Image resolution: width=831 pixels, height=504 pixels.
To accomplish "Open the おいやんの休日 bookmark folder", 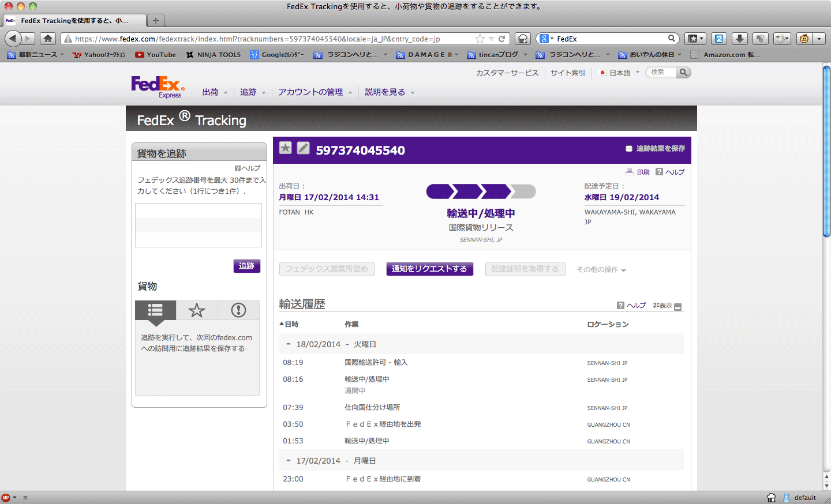I will (650, 55).
